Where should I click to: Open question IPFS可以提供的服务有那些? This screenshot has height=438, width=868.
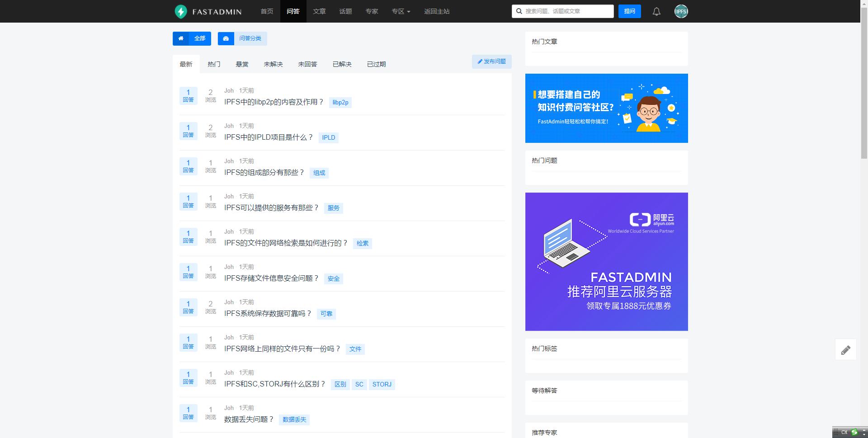272,208
